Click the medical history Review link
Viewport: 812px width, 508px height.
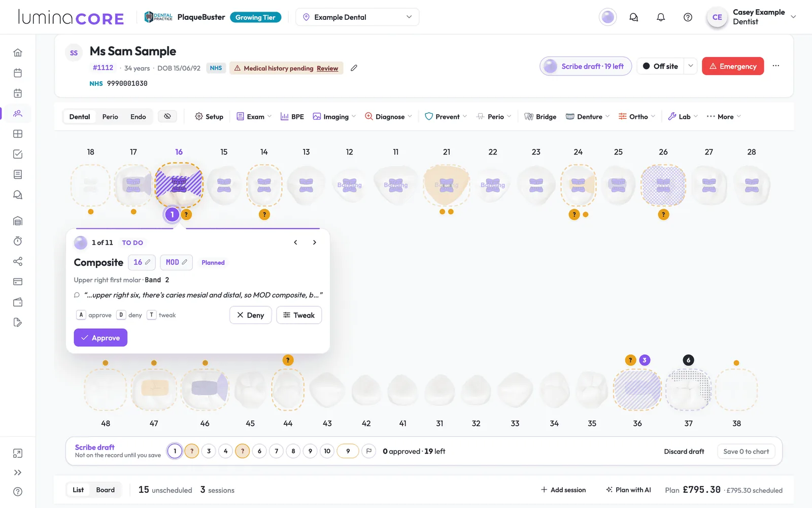tap(327, 69)
